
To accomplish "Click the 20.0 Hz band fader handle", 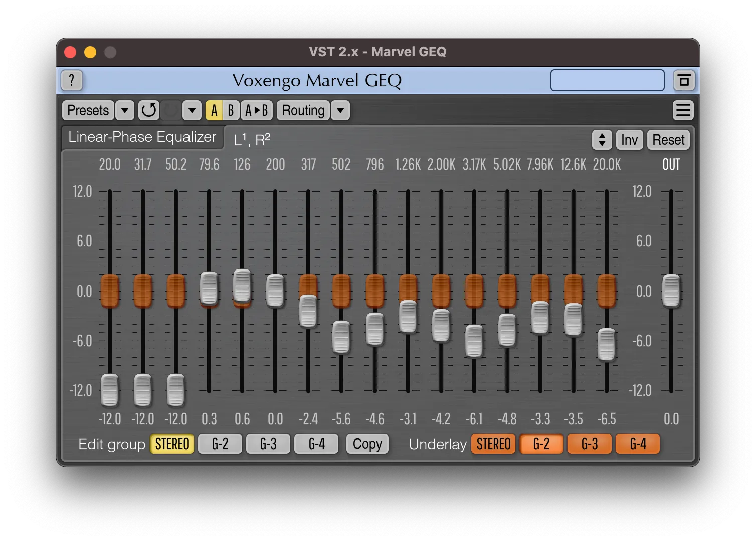I will click(x=110, y=390).
